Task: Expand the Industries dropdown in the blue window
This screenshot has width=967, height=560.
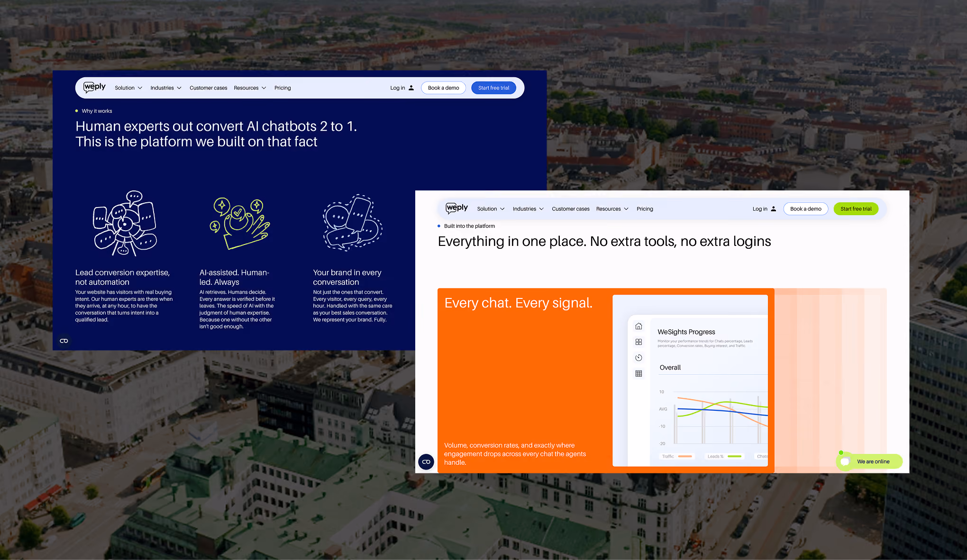Action: click(x=166, y=88)
